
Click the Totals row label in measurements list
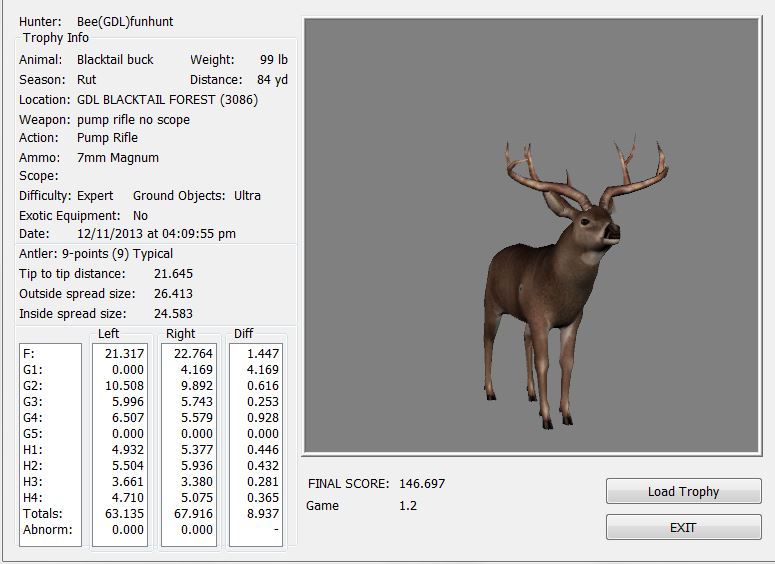(x=42, y=511)
